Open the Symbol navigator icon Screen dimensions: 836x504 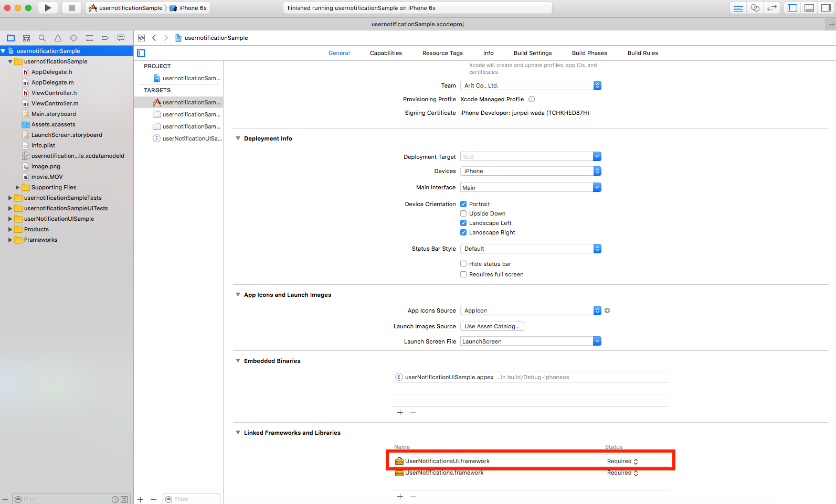[26, 38]
